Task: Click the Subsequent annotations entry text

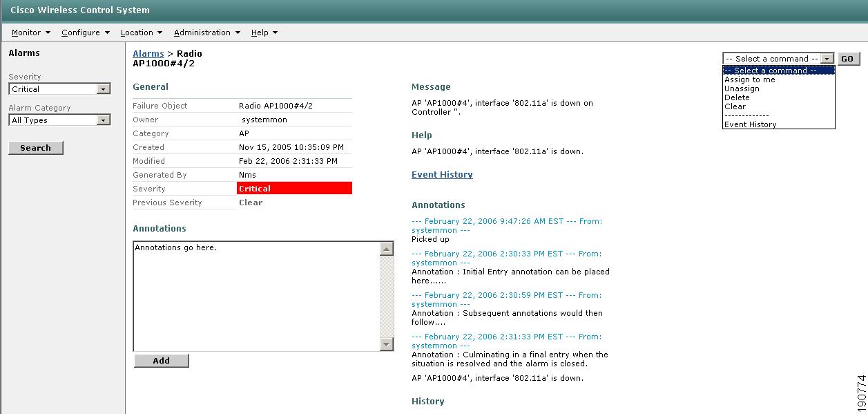Action: 507,317
